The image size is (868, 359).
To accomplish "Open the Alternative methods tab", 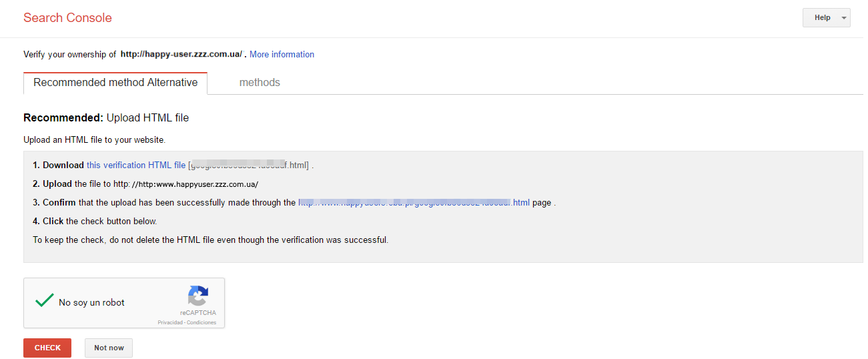I will coord(260,83).
